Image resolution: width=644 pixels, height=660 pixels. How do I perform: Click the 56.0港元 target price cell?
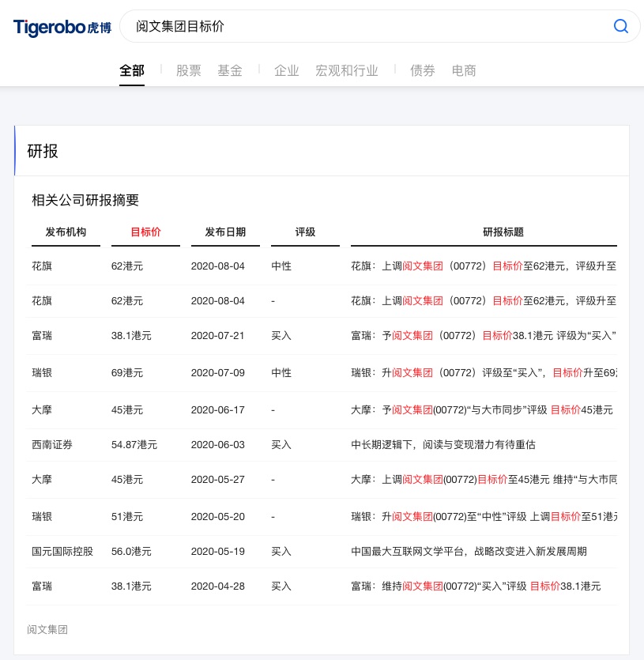coord(131,552)
